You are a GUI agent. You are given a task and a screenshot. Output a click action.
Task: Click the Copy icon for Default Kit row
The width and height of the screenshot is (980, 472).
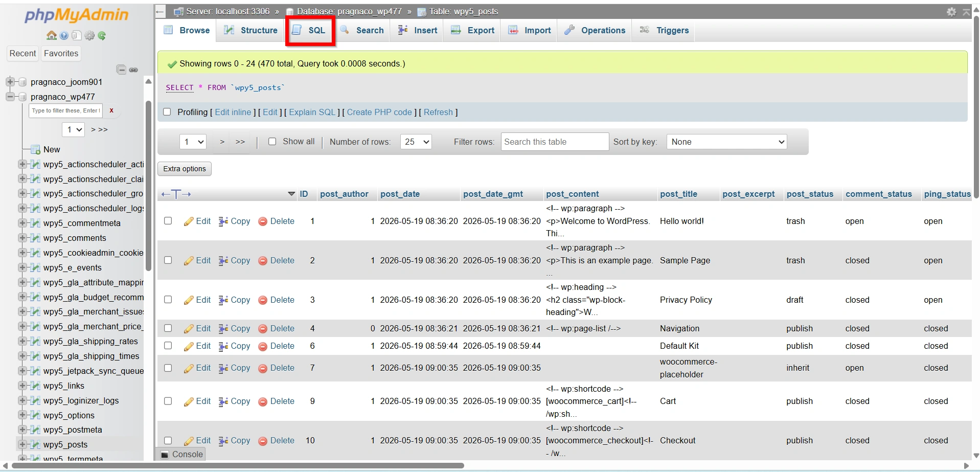[x=223, y=346]
